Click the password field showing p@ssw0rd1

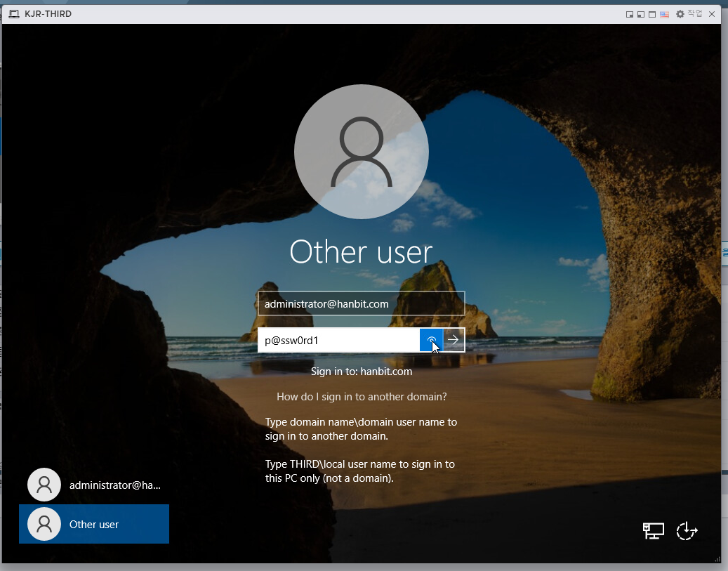pos(339,341)
